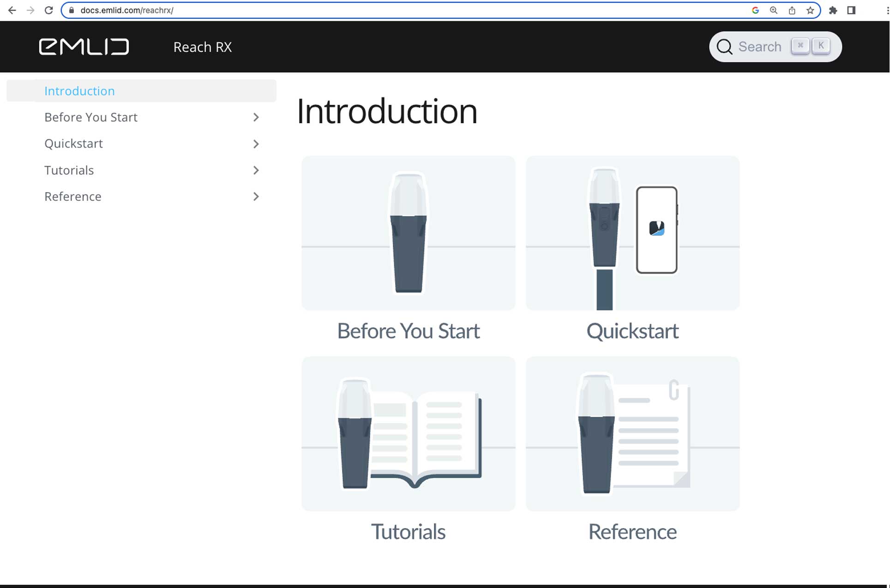
Task: Open the Reference card image with document
Action: (632, 433)
